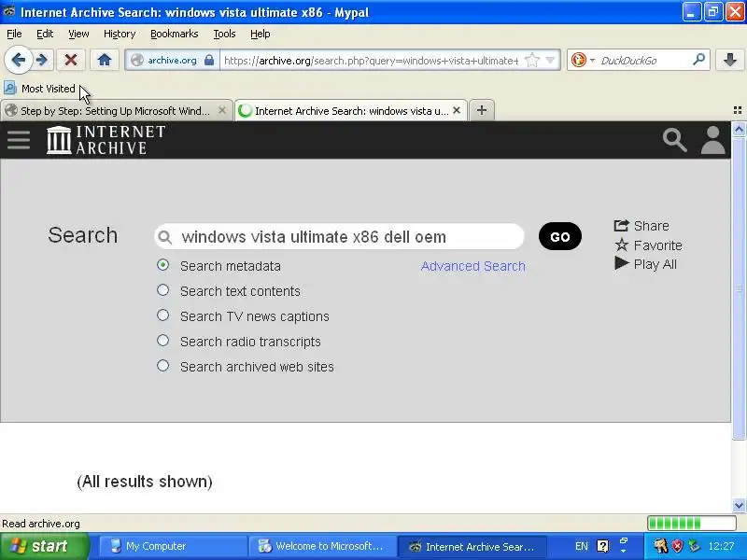Screen dimensions: 747x560
Task: Open the user account icon
Action: pos(712,140)
